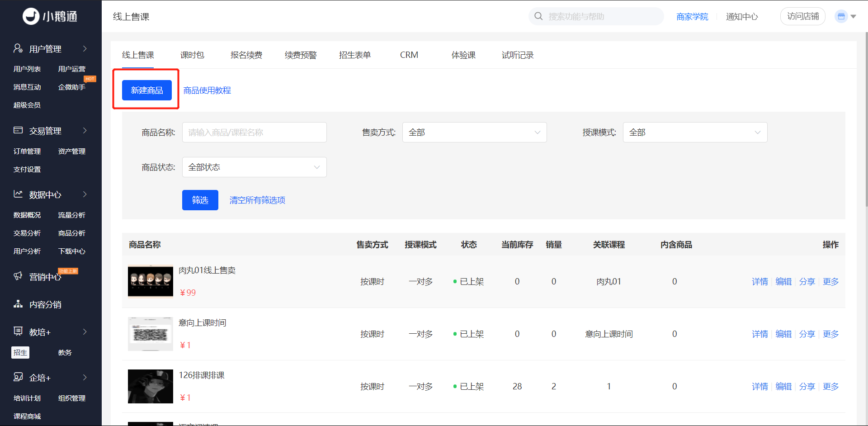Open the 授课模式 dropdown

pyautogui.click(x=695, y=133)
